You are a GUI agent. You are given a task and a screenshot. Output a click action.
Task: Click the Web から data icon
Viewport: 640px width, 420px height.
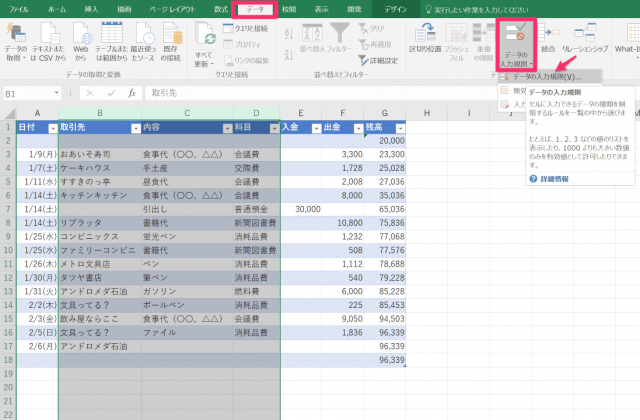coord(81,34)
